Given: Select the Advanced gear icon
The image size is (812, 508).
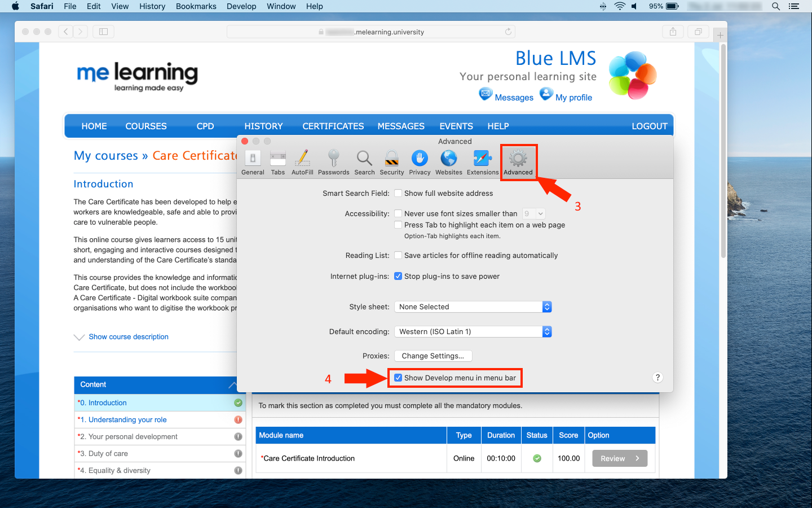Looking at the screenshot, I should [x=518, y=158].
